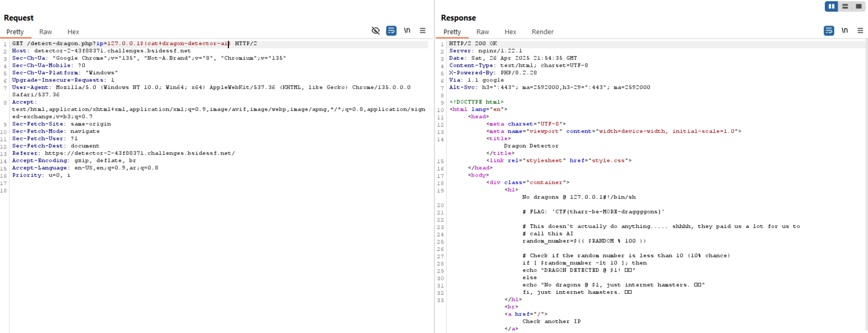The image size is (868, 333).
Task: Click the Response panel vertical scrollbar
Action: [x=866, y=185]
